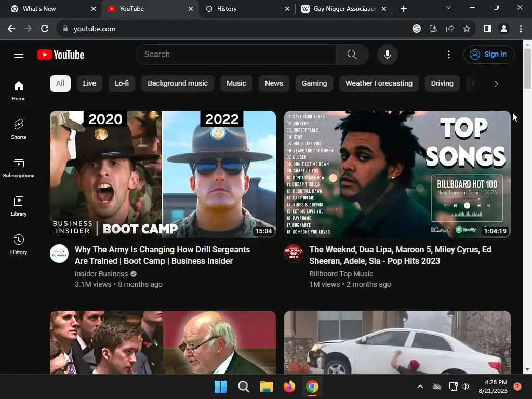532x399 pixels.
Task: Select the Weather Forecasting chip
Action: tap(379, 84)
